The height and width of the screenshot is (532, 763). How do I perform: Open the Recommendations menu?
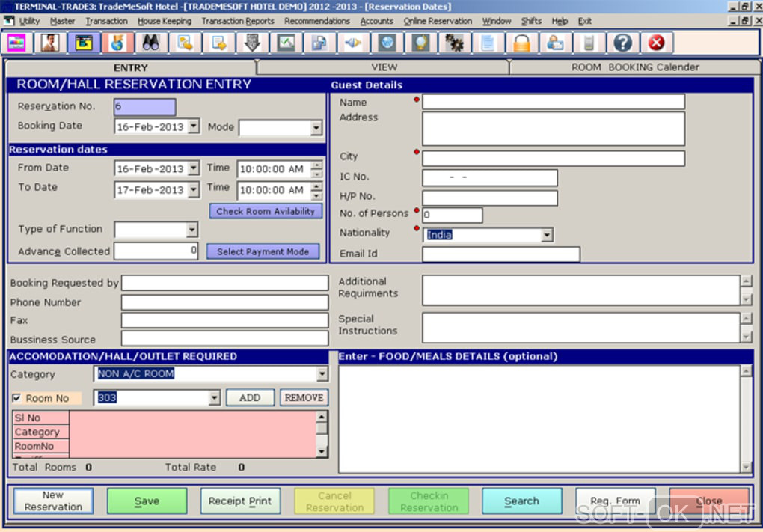(317, 21)
